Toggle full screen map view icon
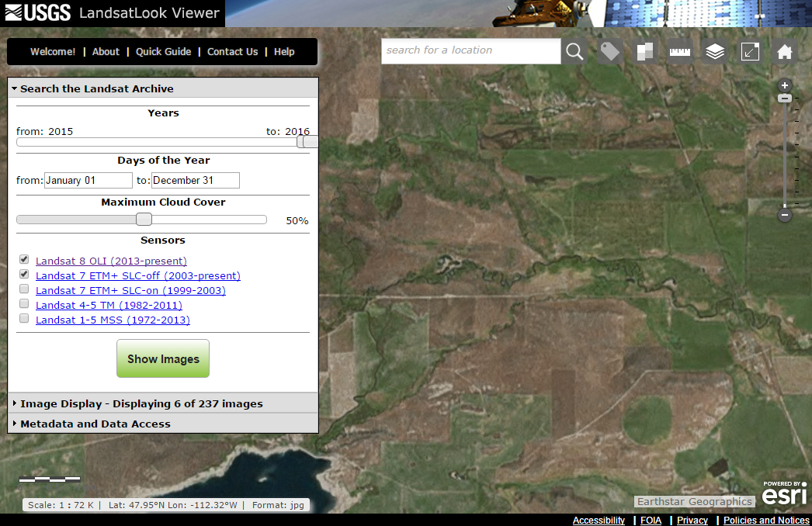Viewport: 812px width, 526px height. pos(750,51)
